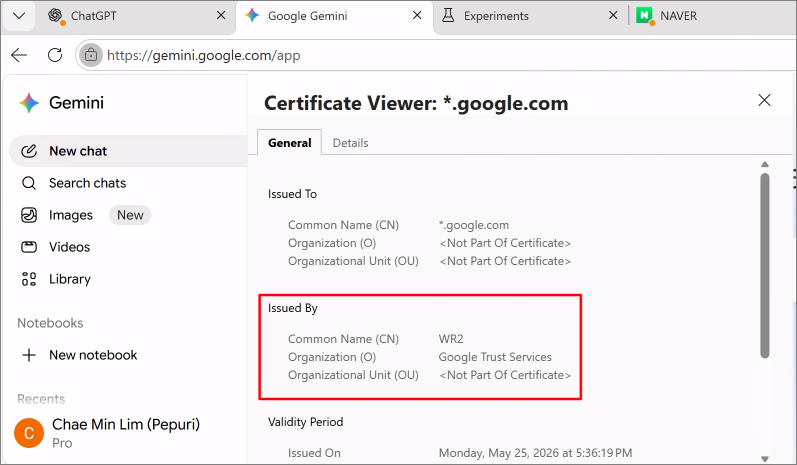Click the Gemini logo star icon

[29, 103]
